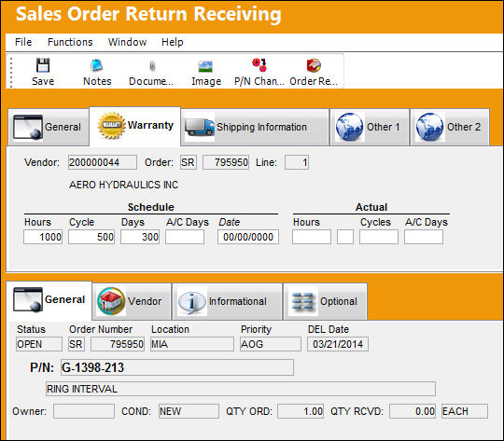Click the empty Owner field

84,411
